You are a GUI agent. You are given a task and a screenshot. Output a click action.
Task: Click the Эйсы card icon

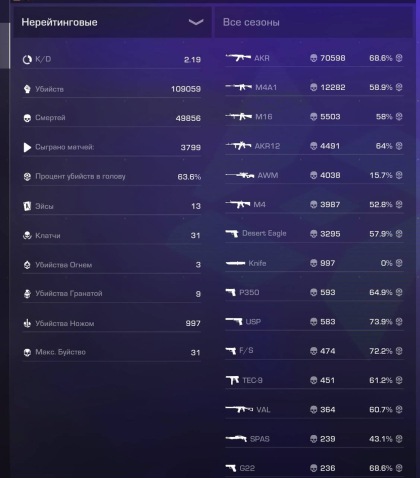(27, 206)
